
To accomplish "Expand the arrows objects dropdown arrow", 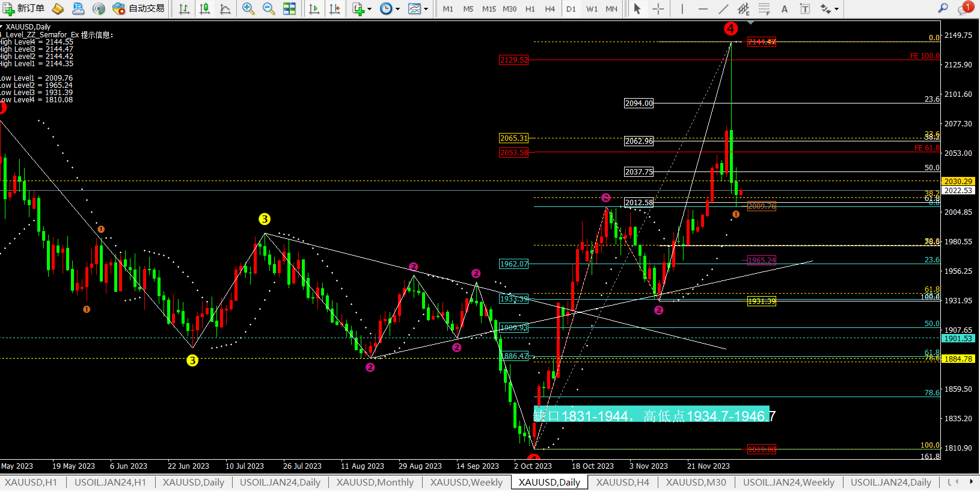I will 836,9.
